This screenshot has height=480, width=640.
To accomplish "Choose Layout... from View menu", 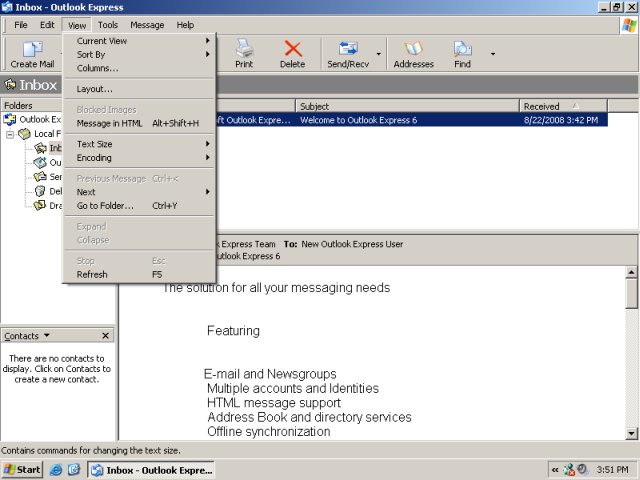I will coord(139,89).
